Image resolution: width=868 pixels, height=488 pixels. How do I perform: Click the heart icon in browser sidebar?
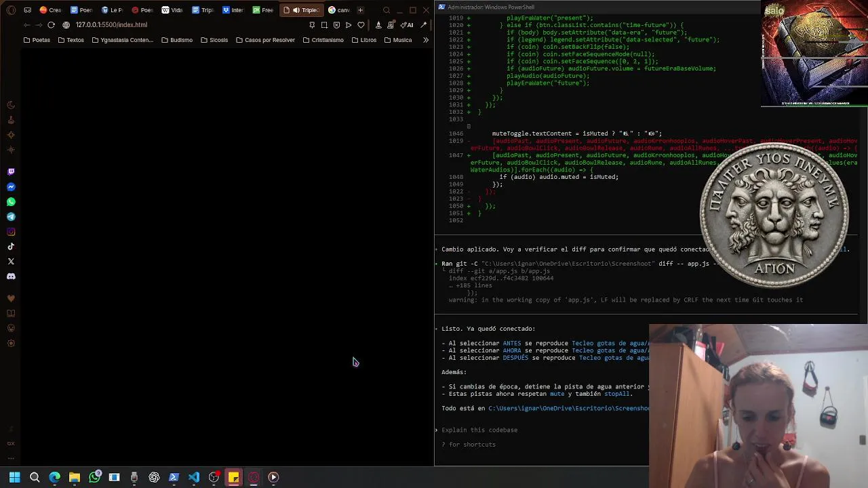pyautogui.click(x=11, y=298)
